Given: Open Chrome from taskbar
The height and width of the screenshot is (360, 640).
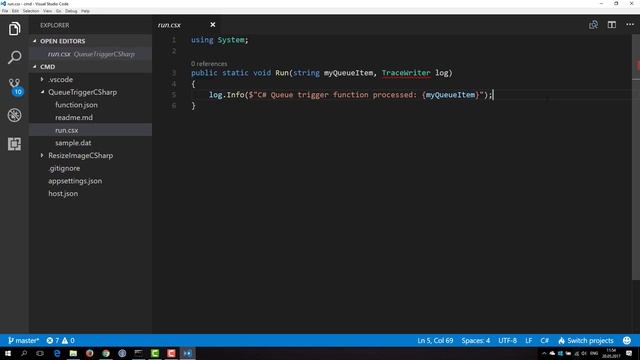Looking at the screenshot, I should pos(106,353).
